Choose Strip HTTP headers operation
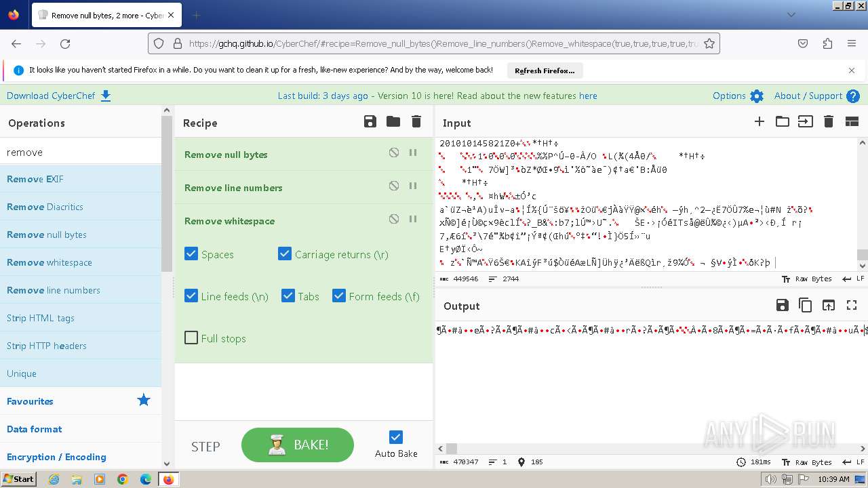This screenshot has height=488, width=868. [x=81, y=346]
